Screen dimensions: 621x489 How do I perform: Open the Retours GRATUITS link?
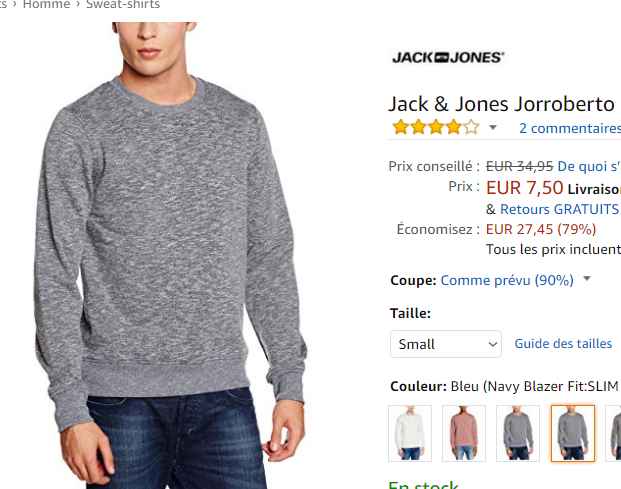[x=559, y=209]
